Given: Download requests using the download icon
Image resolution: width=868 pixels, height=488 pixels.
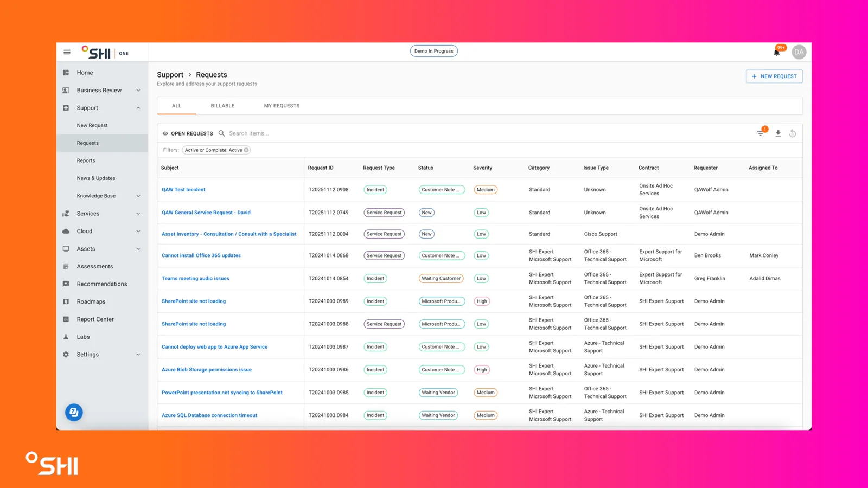Looking at the screenshot, I should coord(778,133).
